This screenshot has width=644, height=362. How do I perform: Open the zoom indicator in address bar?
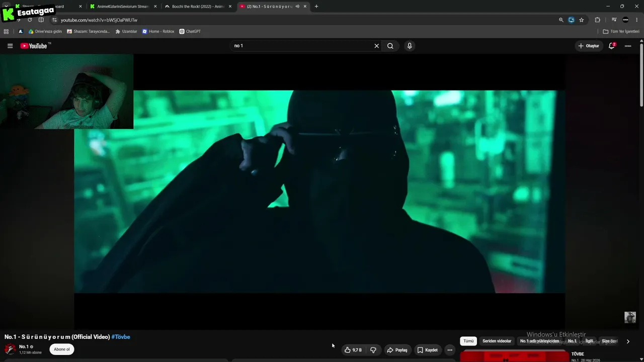coord(561,20)
